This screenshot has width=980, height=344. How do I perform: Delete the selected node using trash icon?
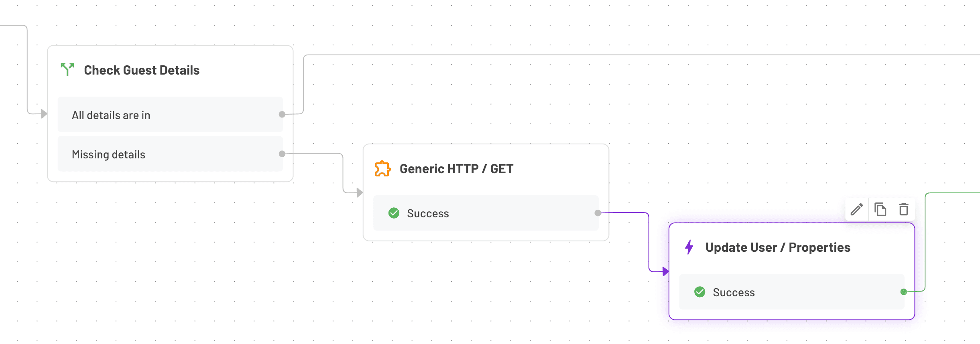tap(904, 209)
